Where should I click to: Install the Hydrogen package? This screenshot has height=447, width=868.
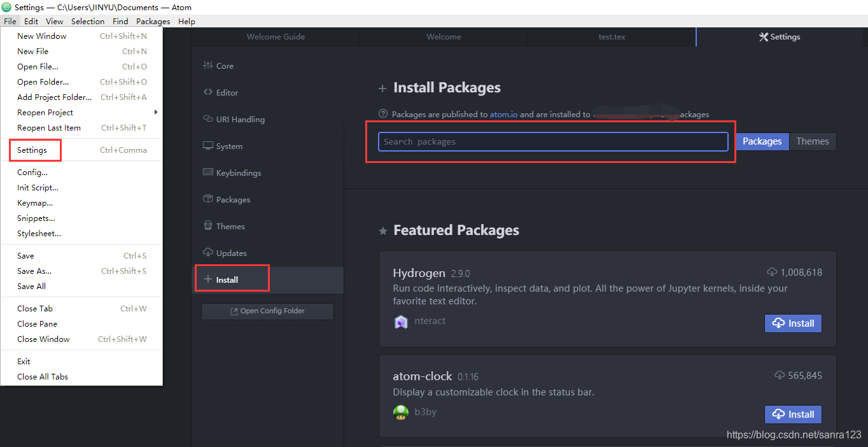(793, 323)
